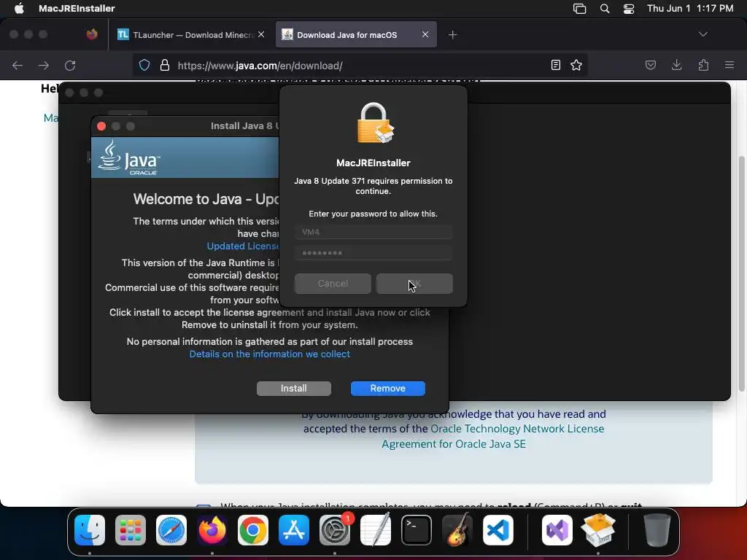Open Details on the information we collect

(x=270, y=354)
